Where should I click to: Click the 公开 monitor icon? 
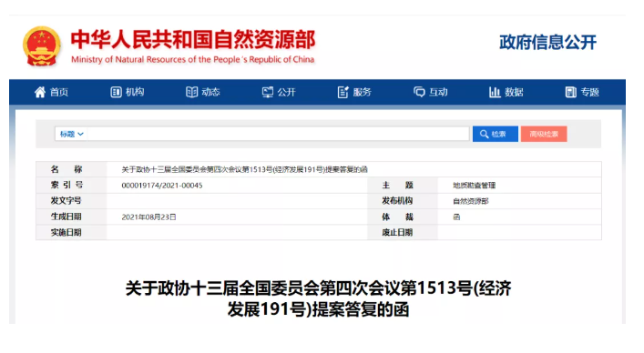pyautogui.click(x=268, y=92)
